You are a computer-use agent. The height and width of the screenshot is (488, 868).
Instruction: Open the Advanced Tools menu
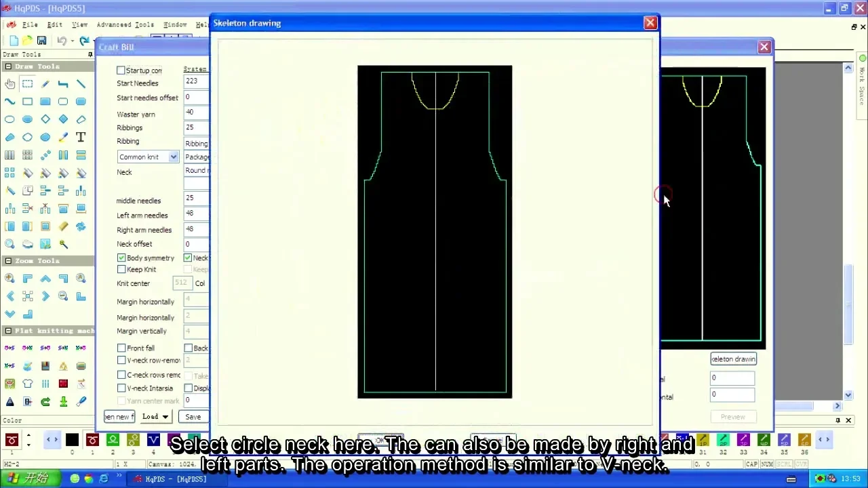(125, 25)
